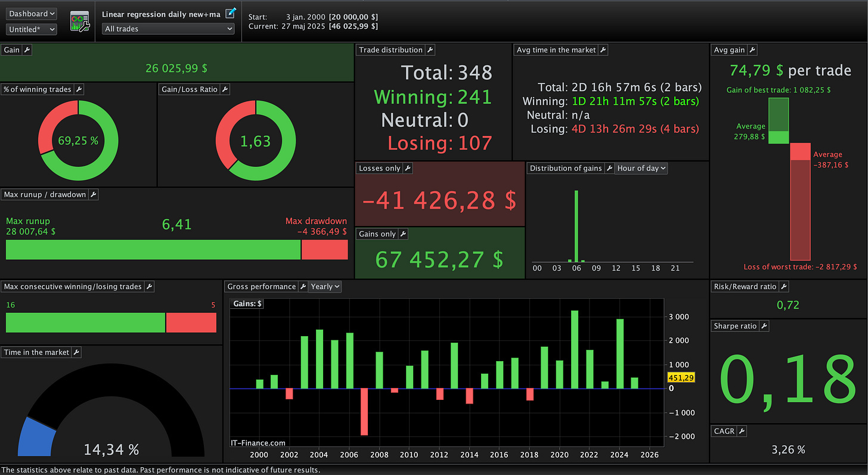
Task: Click the IT-Finance.com link on chart
Action: 258,443
